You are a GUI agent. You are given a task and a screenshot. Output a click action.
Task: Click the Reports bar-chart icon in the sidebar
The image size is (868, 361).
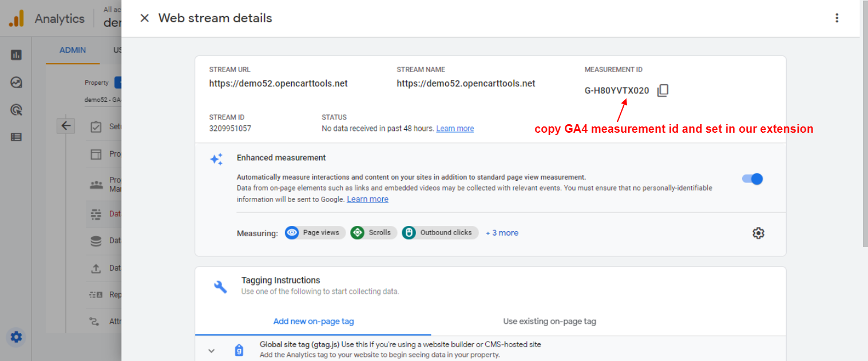coord(16,55)
